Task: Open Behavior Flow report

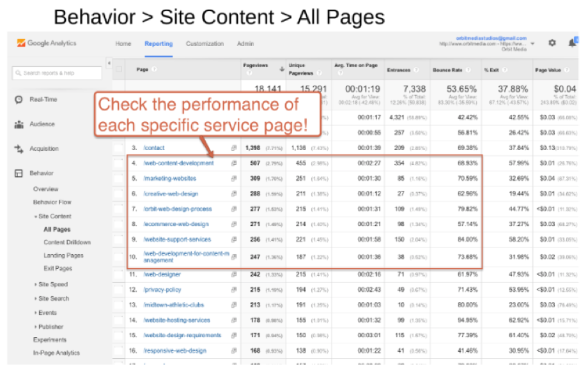Action: 52,202
